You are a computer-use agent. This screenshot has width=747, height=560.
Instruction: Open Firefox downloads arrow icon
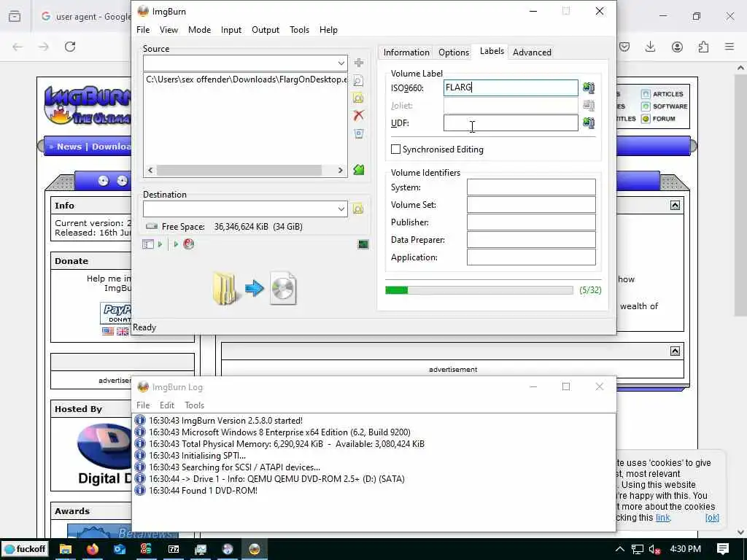click(x=650, y=47)
